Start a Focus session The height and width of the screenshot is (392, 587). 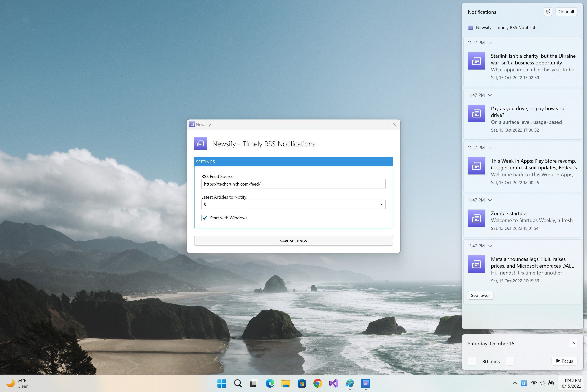pyautogui.click(x=564, y=361)
